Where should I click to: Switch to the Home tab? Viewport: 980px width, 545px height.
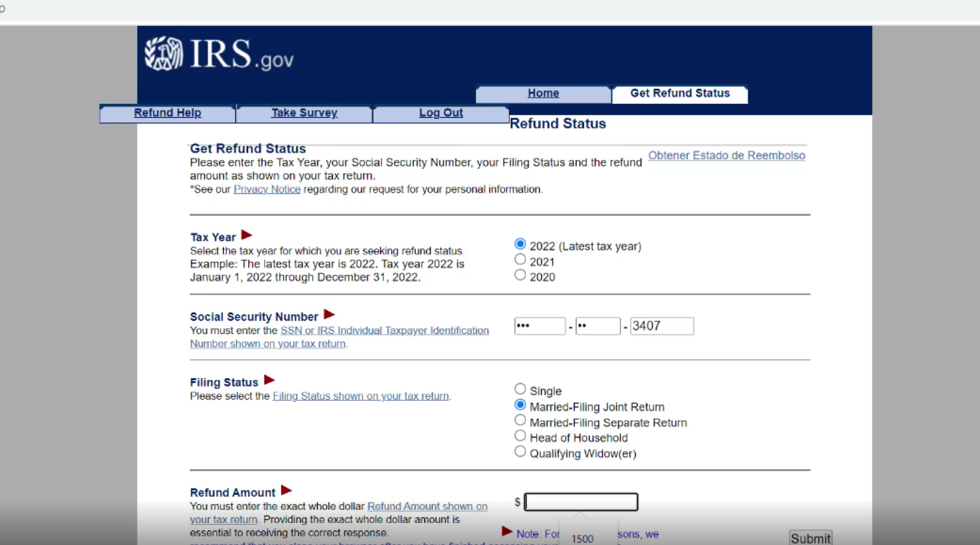(543, 93)
